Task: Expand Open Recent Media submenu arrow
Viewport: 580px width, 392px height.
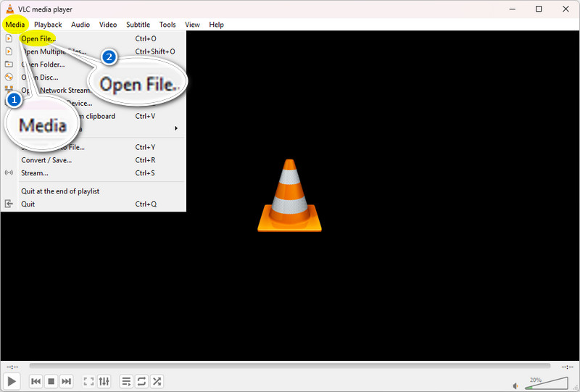Action: pyautogui.click(x=176, y=128)
